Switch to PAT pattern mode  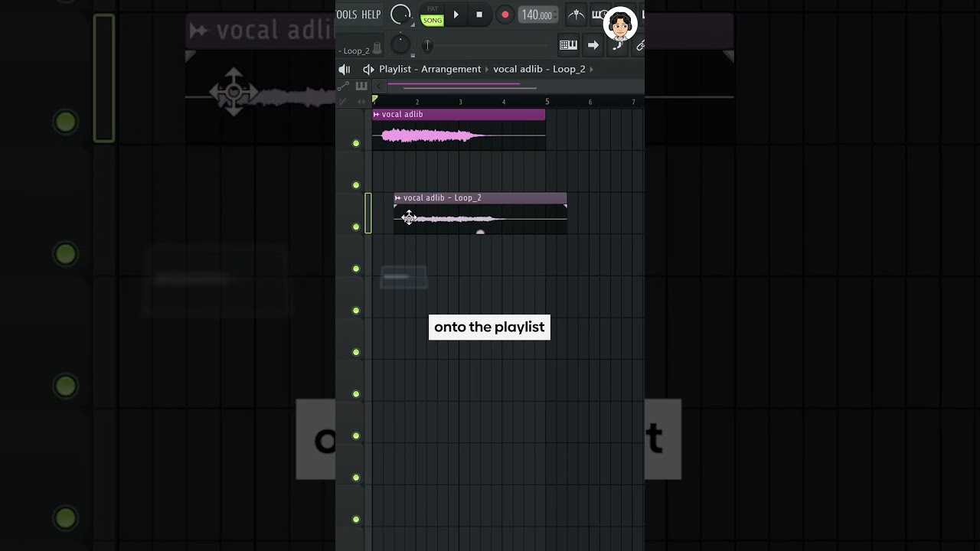(433, 9)
